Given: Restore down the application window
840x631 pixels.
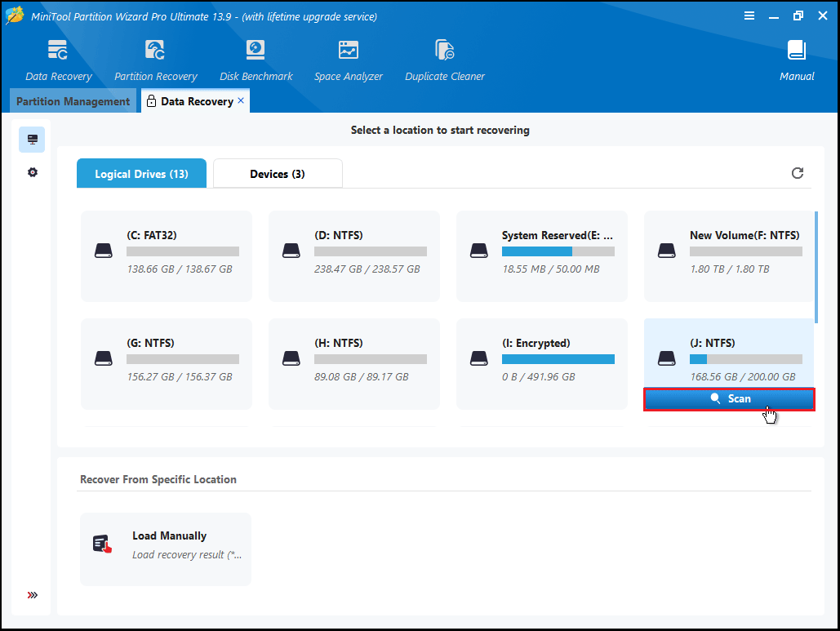Looking at the screenshot, I should pyautogui.click(x=798, y=16).
